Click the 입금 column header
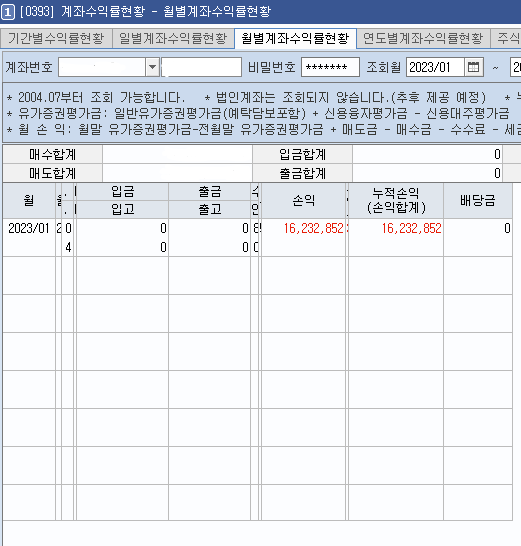 point(123,192)
